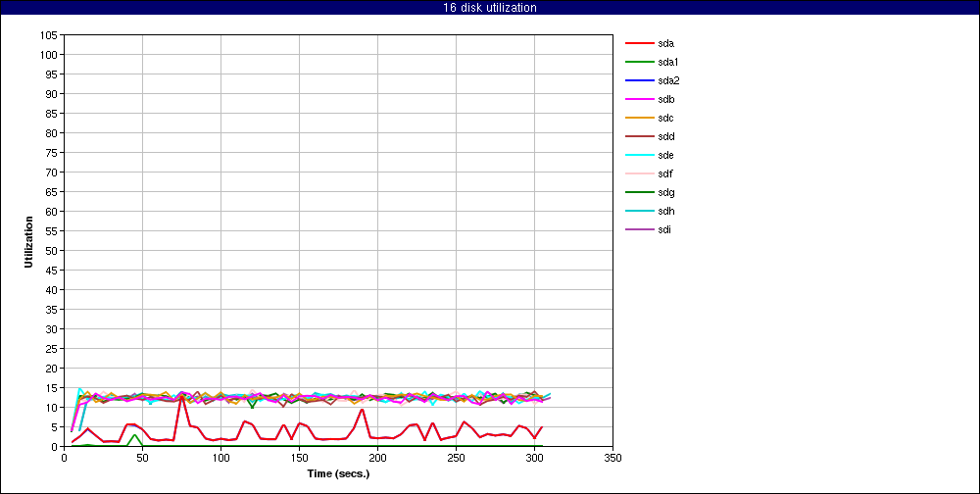This screenshot has height=494, width=980.
Task: Select the sdc legend label
Action: point(665,119)
